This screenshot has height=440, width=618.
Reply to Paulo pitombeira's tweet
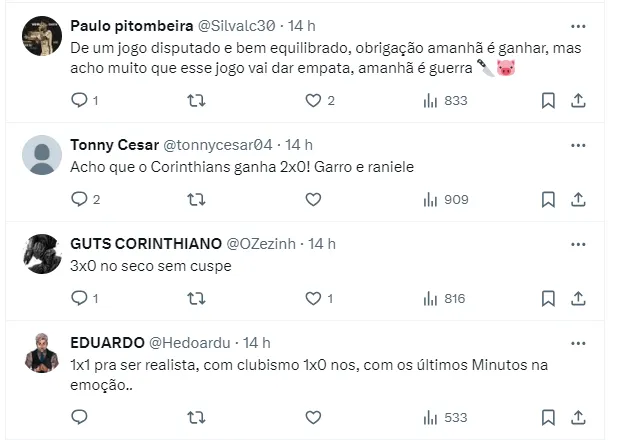[x=80, y=100]
